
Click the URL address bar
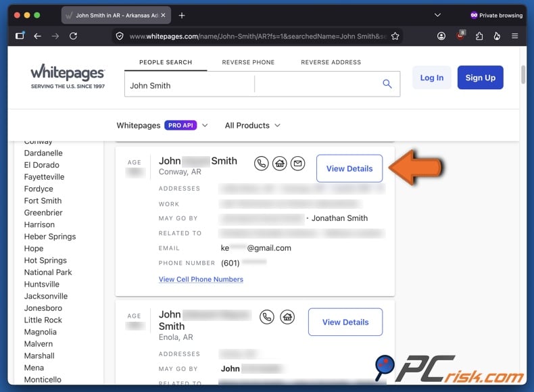click(x=258, y=36)
